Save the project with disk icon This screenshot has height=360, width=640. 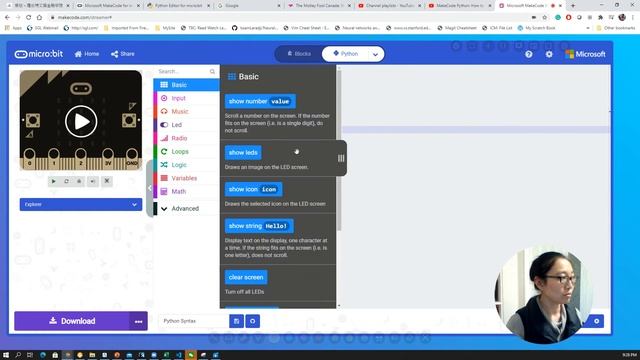236,321
